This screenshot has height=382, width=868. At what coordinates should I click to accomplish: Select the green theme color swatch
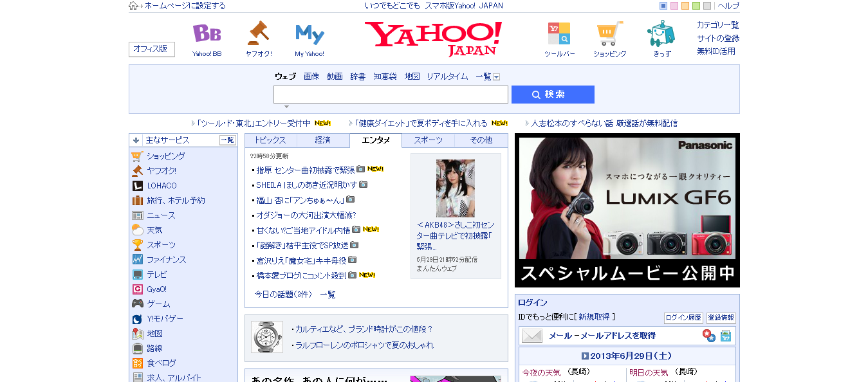(696, 6)
